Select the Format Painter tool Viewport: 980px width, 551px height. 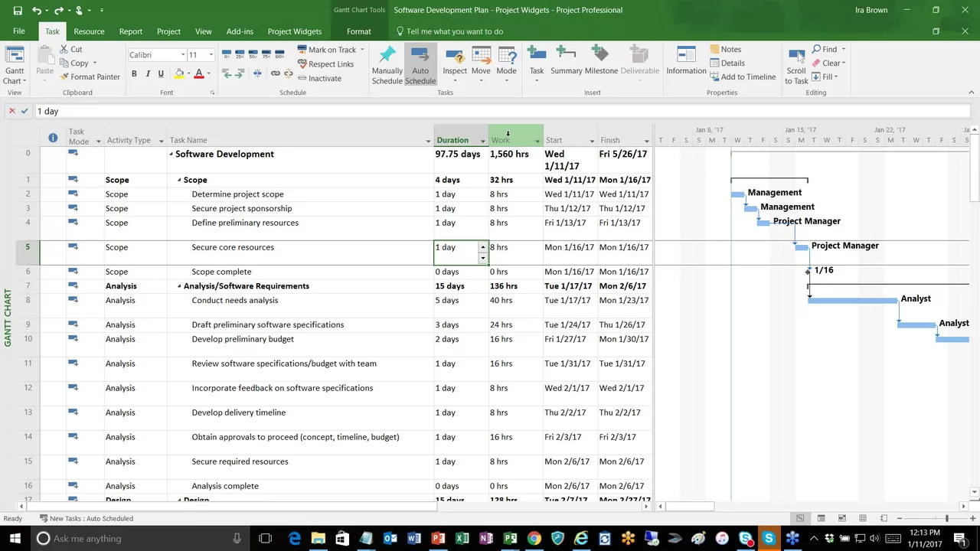point(90,77)
